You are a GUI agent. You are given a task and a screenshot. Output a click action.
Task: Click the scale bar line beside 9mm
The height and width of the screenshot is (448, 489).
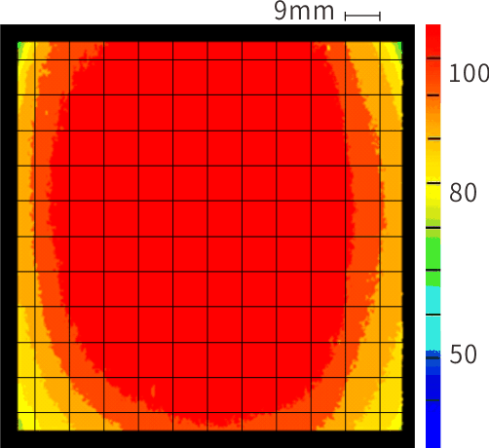click(x=362, y=16)
